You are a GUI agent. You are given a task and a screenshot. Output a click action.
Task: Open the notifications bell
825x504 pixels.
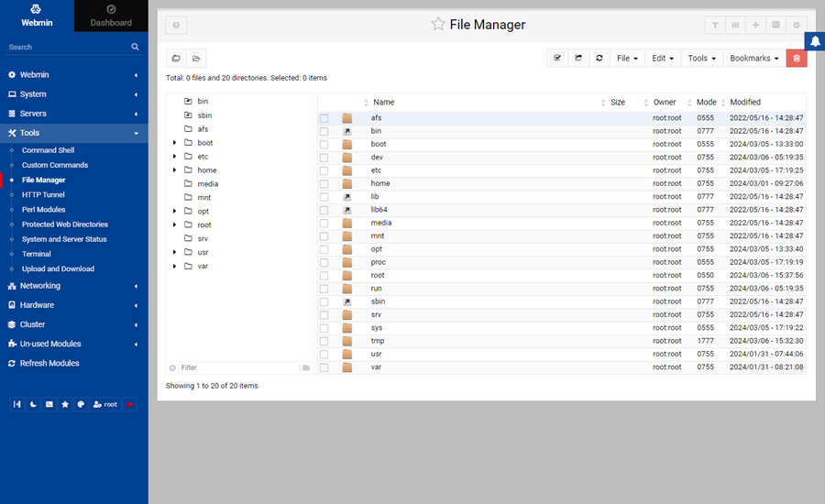click(814, 41)
